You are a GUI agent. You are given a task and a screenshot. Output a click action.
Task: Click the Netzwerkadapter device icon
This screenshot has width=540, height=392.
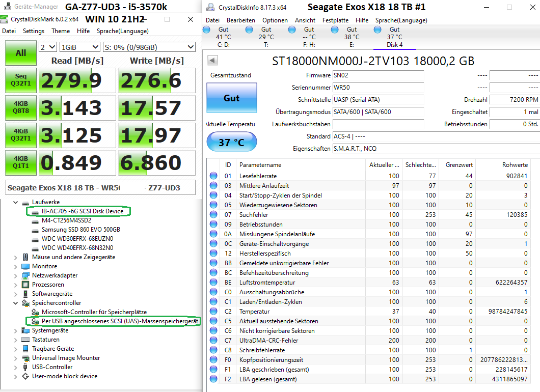click(x=25, y=275)
